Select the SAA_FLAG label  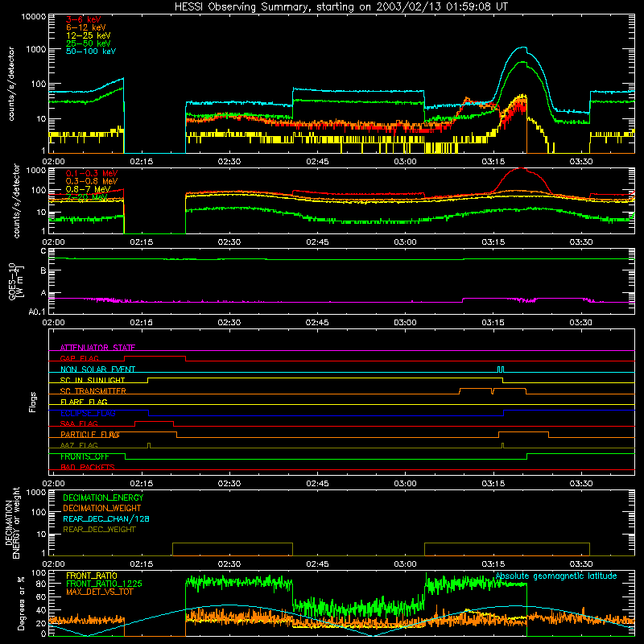79,424
